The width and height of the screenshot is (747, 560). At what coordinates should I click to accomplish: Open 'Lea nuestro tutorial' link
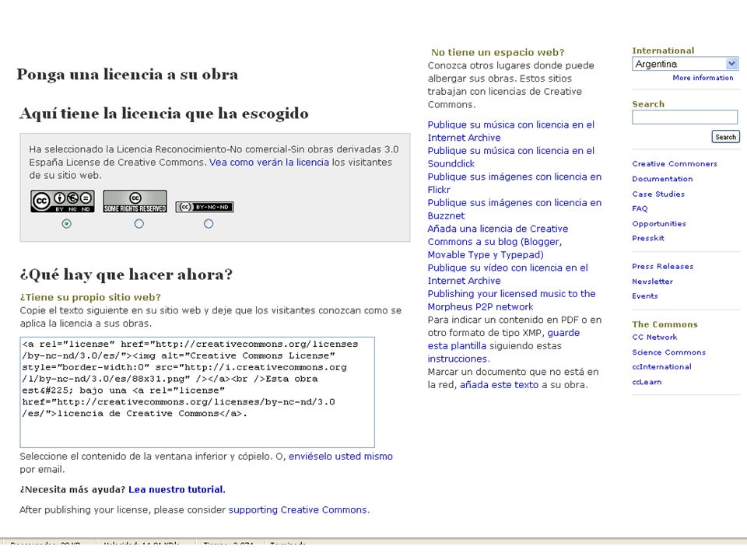(175, 489)
